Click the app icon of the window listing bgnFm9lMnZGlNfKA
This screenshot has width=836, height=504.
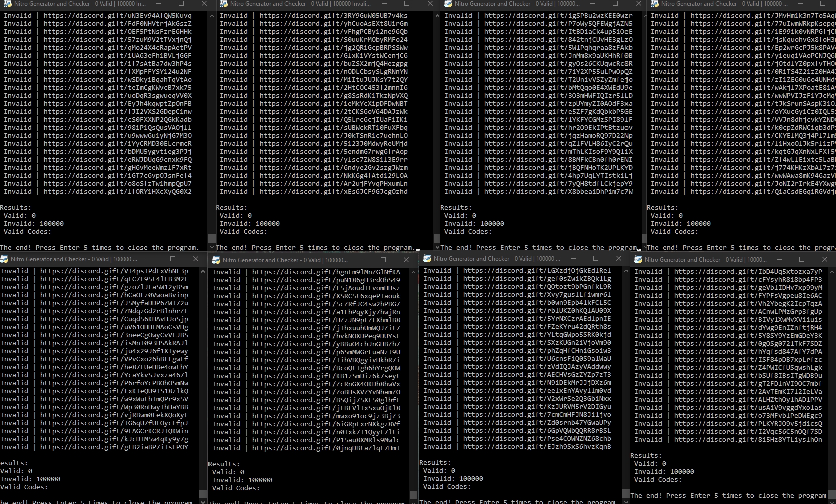[216, 260]
